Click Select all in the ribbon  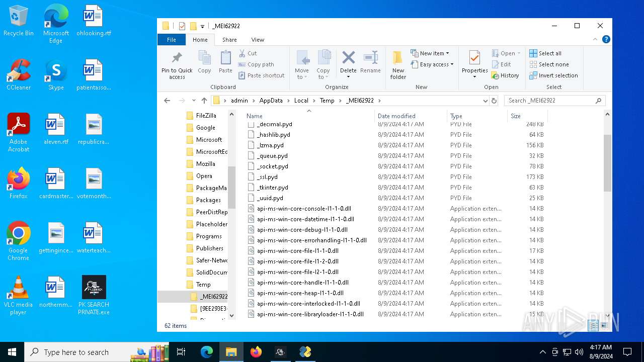[545, 53]
